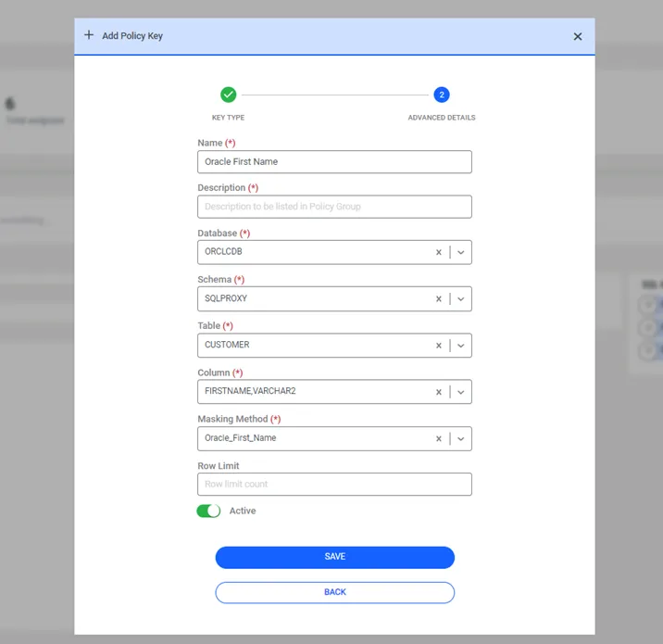
Task: Click the KEY TYPE step label
Action: point(229,118)
